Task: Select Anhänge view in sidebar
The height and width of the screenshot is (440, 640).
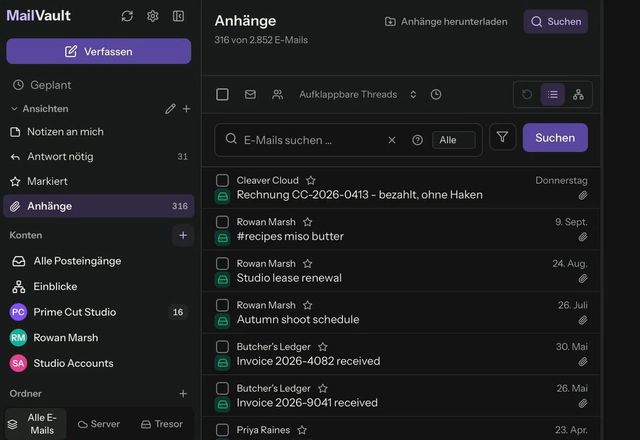Action: pyautogui.click(x=98, y=206)
